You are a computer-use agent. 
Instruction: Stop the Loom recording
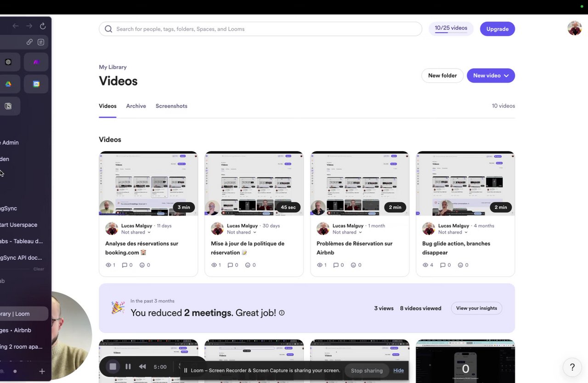tap(113, 366)
